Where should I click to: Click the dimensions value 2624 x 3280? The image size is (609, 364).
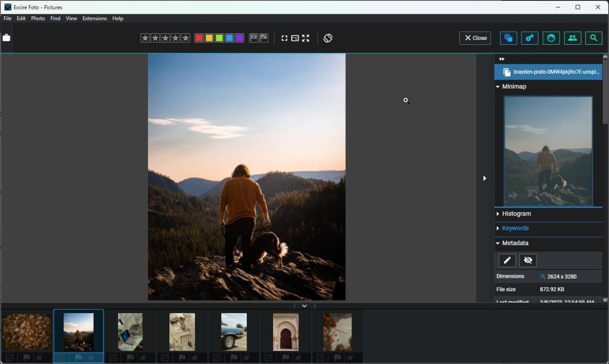[x=562, y=276]
